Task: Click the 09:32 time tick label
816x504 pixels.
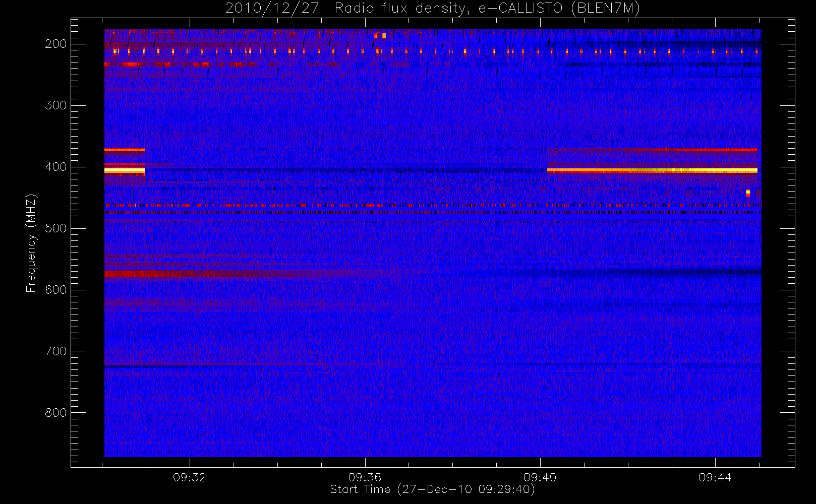Action: (x=190, y=477)
